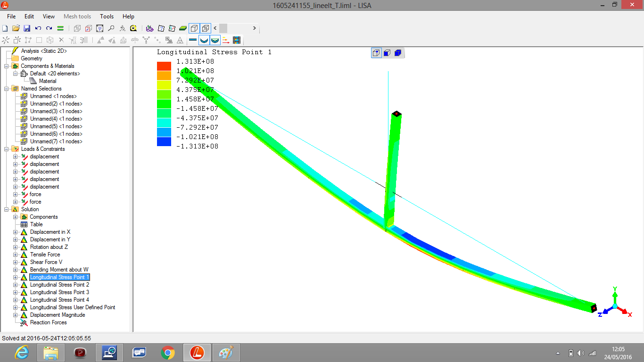This screenshot has height=362, width=644.
Task: Open the Table item under Solution
Action: pos(36,224)
